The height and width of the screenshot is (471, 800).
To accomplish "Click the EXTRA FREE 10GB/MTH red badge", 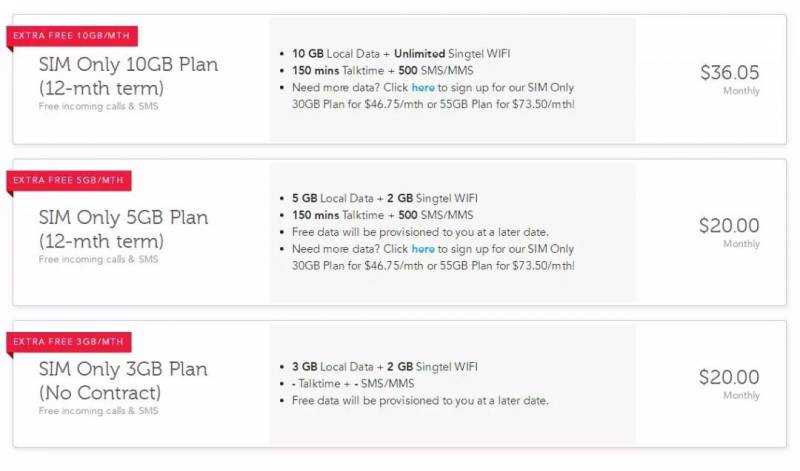I will 68,37.
